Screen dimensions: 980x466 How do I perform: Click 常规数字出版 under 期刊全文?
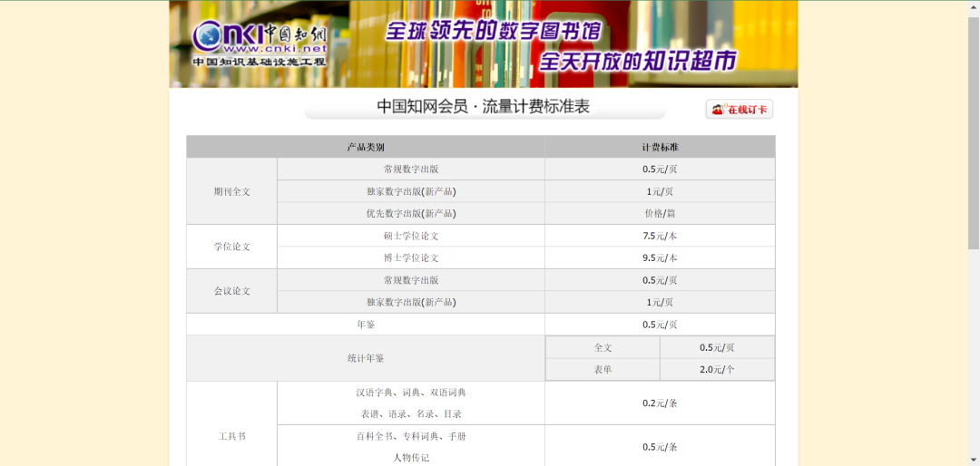(411, 170)
